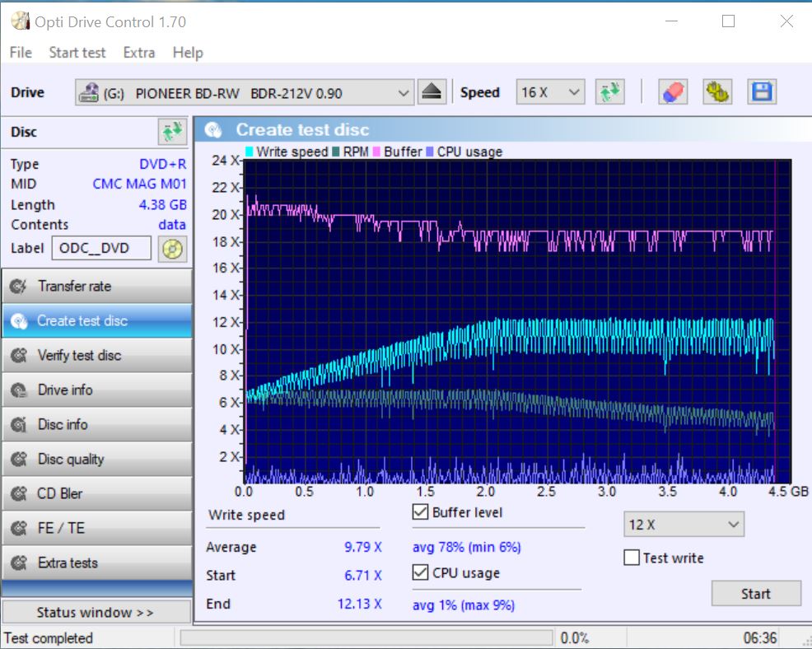Screen dimensions: 812x649
Task: Expand the Status window
Action: coord(96,613)
